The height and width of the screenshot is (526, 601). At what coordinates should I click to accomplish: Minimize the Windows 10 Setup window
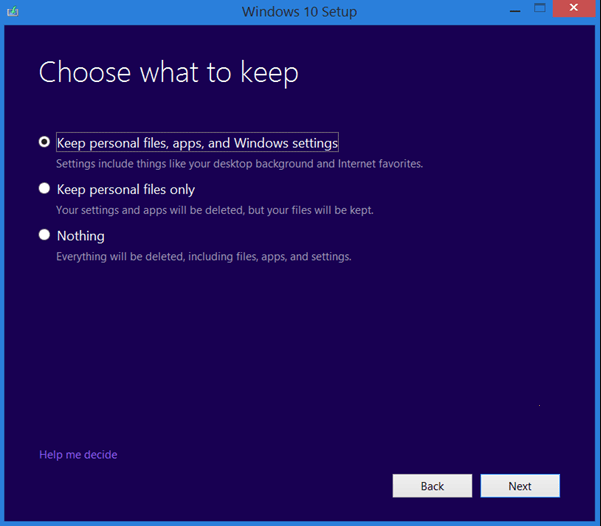tap(515, 10)
